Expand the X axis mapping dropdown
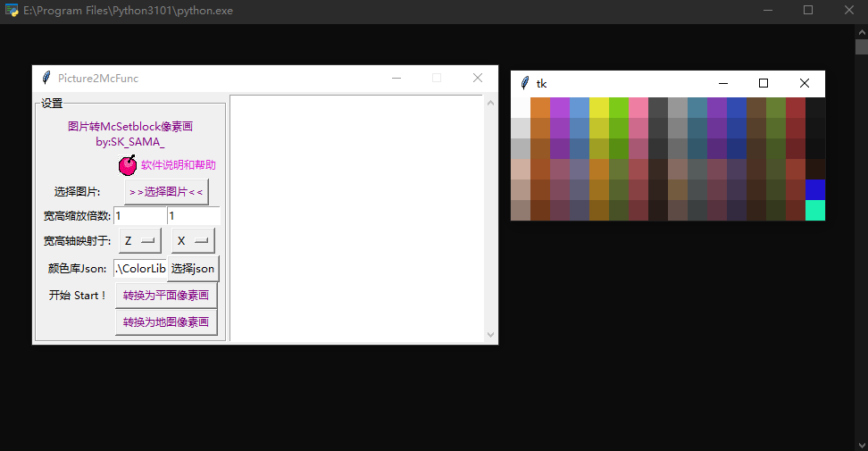The height and width of the screenshot is (451, 868). 193,241
